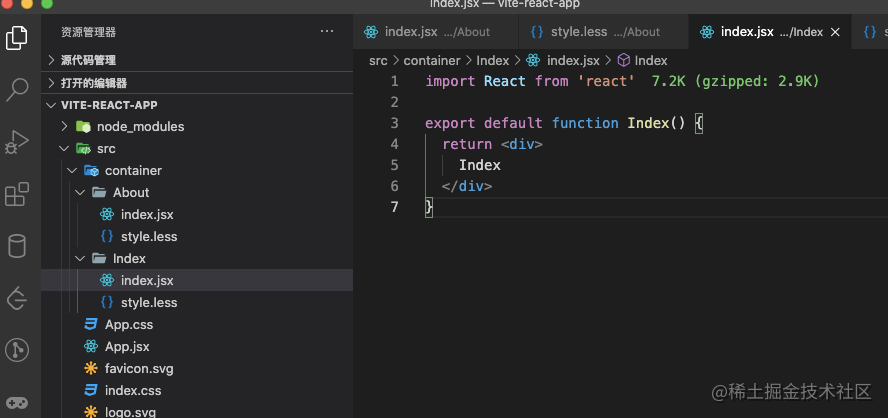
Task: Collapse the src folder chevron
Action: pyautogui.click(x=64, y=148)
